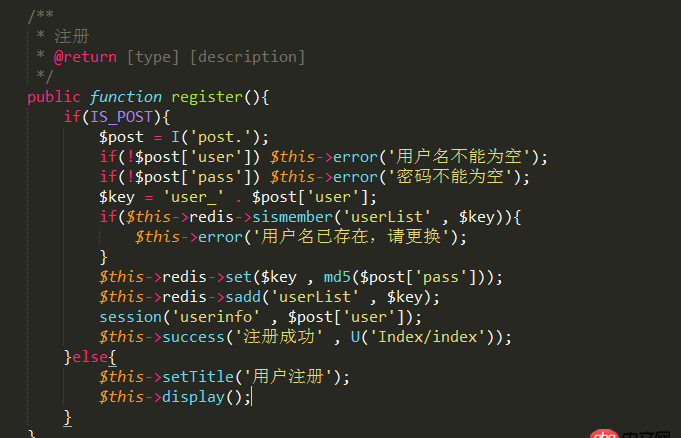Click the 'post.' string literal
Viewport: 681px width, 438px height.
pyautogui.click(x=235, y=137)
